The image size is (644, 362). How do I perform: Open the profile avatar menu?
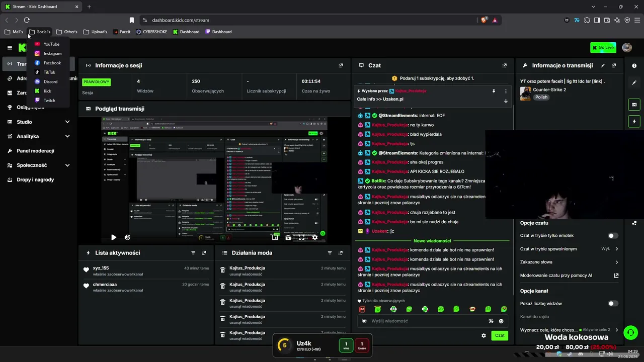point(627,48)
